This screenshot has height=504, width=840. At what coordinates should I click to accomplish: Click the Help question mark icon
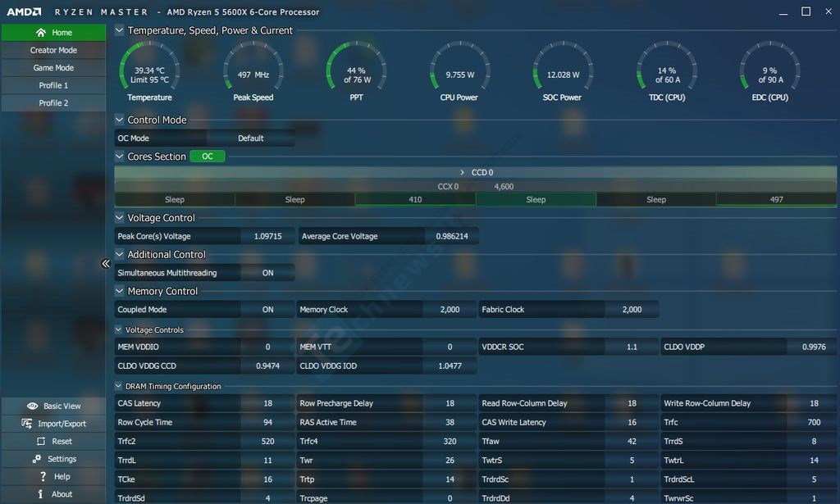(43, 476)
